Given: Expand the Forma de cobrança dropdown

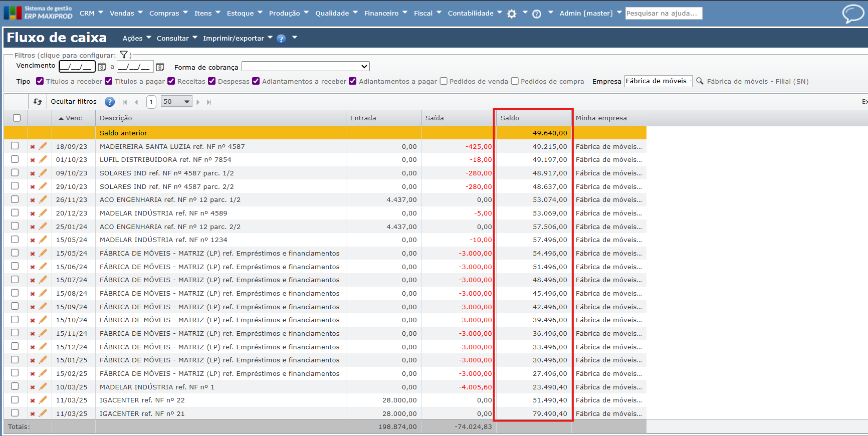Looking at the screenshot, I should pyautogui.click(x=306, y=67).
